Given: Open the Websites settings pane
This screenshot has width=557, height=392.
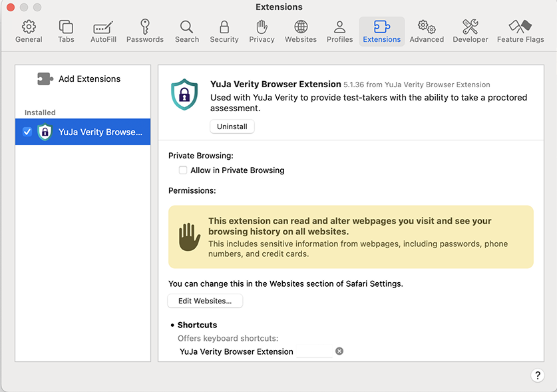Looking at the screenshot, I should tap(301, 32).
